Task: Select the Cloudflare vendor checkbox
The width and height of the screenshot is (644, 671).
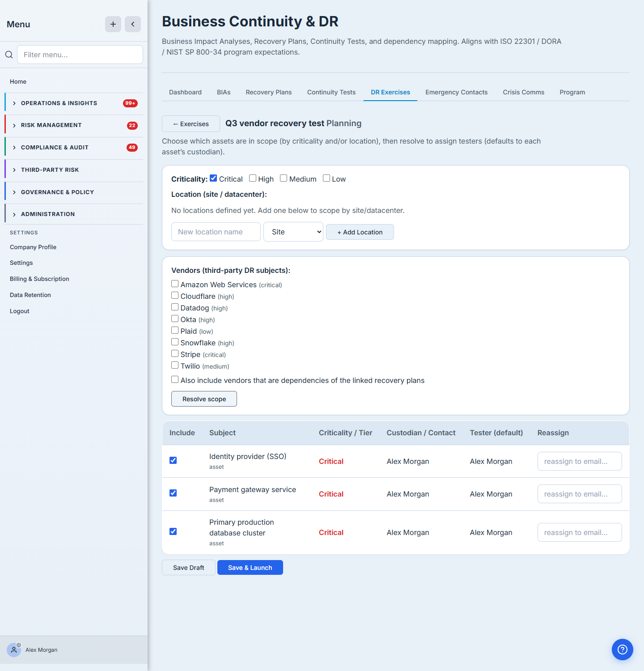Action: (x=175, y=295)
